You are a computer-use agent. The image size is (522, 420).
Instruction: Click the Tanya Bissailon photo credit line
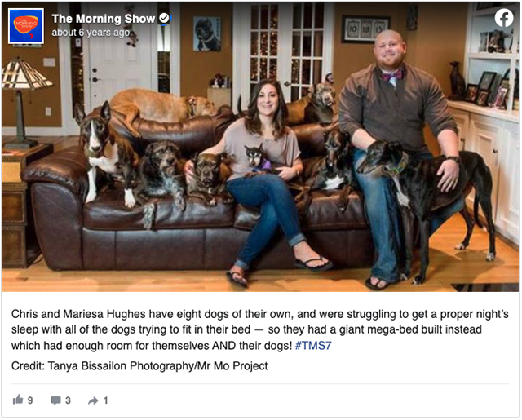139,365
